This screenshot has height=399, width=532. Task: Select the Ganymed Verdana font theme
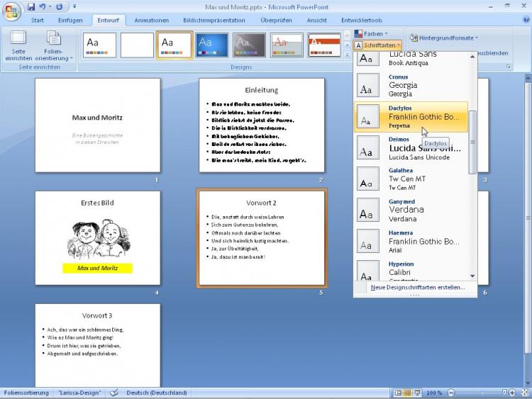click(411, 210)
